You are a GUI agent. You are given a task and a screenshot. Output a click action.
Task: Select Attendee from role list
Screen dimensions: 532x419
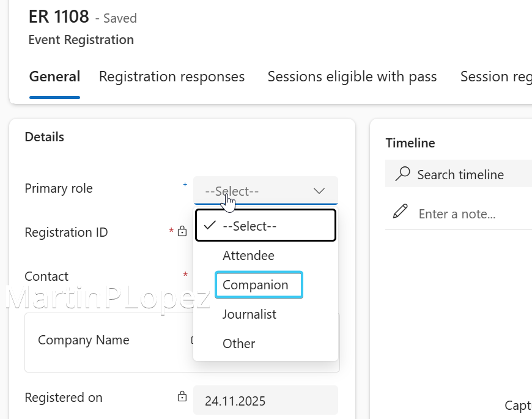[x=248, y=256]
